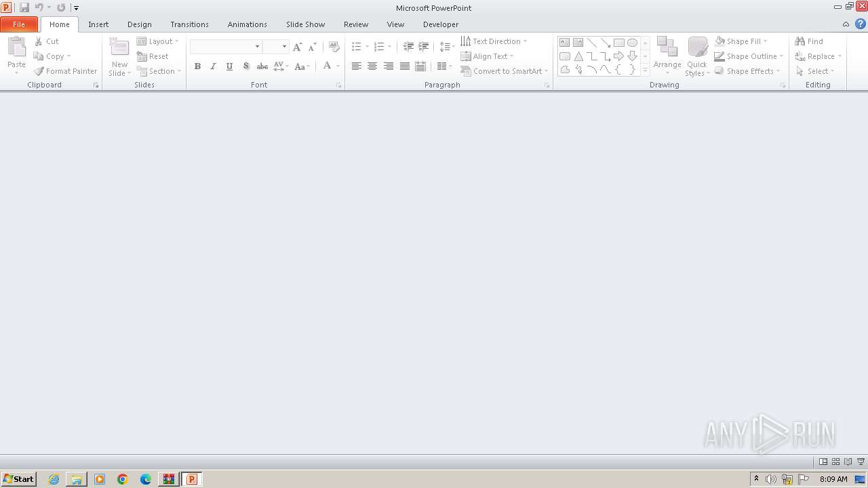
Task: Switch to the Slide Show tab
Action: point(305,24)
